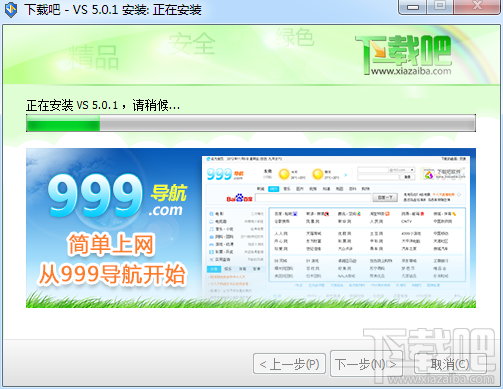Click the 百度一下 button in the preview
Viewport: 503px width, 389px height.
385,198
